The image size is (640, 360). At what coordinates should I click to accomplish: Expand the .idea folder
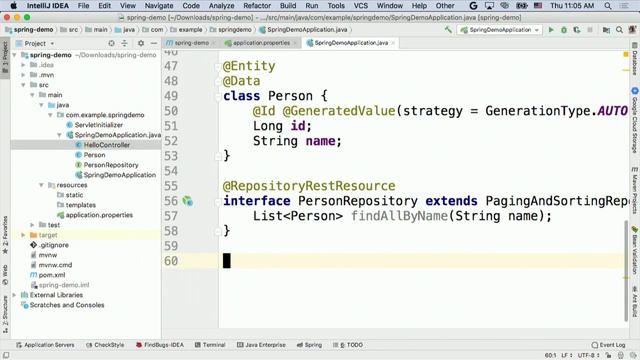coord(23,65)
